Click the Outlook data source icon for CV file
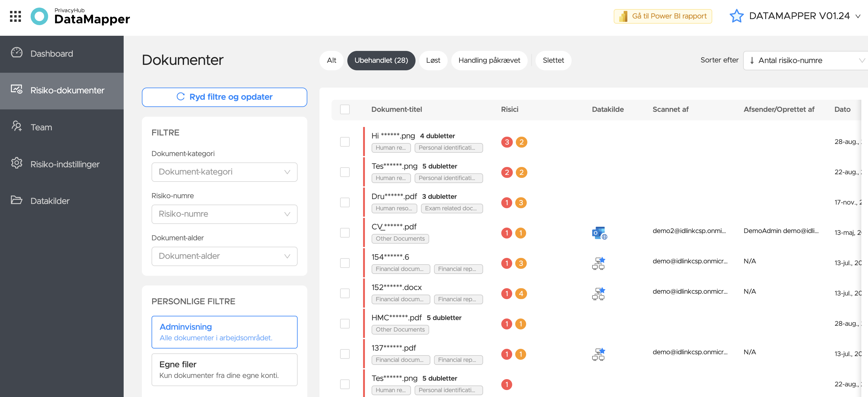 click(x=599, y=233)
